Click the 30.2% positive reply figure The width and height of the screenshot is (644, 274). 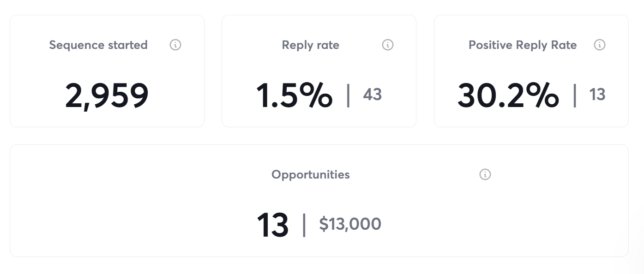pyautogui.click(x=508, y=95)
